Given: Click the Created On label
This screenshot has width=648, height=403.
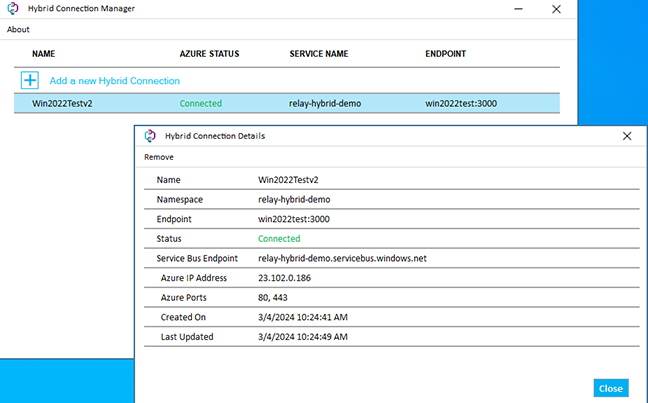Looking at the screenshot, I should point(183,317).
